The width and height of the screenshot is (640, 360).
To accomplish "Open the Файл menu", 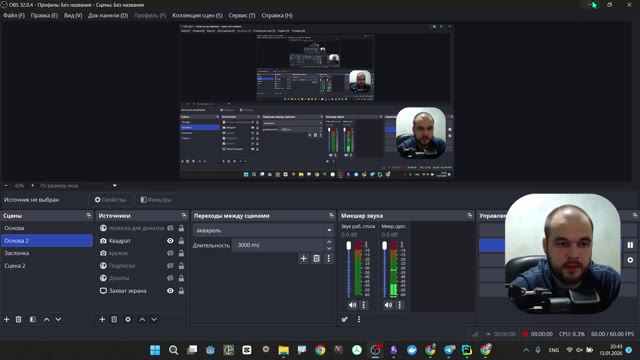I will click(x=14, y=16).
